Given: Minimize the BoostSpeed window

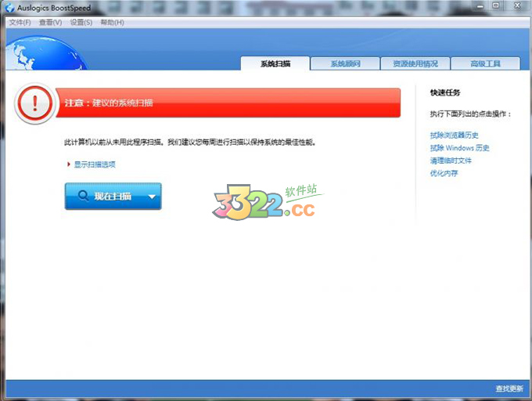Looking at the screenshot, I should 480,5.
